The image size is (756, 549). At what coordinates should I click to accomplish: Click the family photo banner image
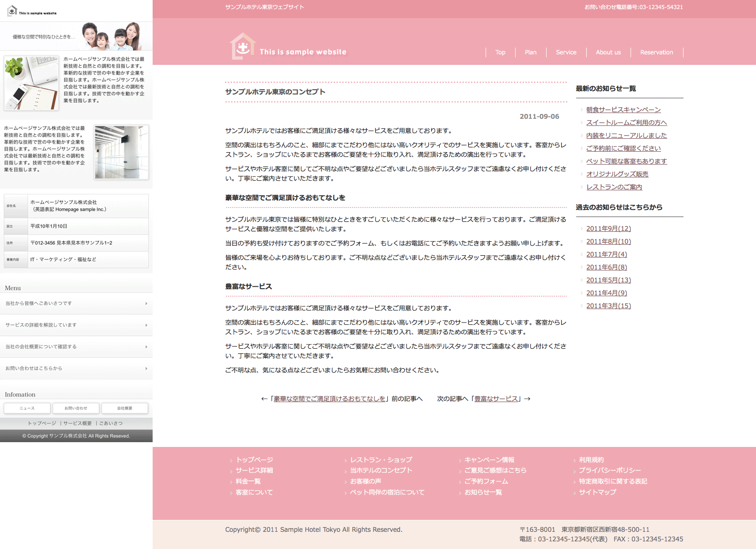112,36
